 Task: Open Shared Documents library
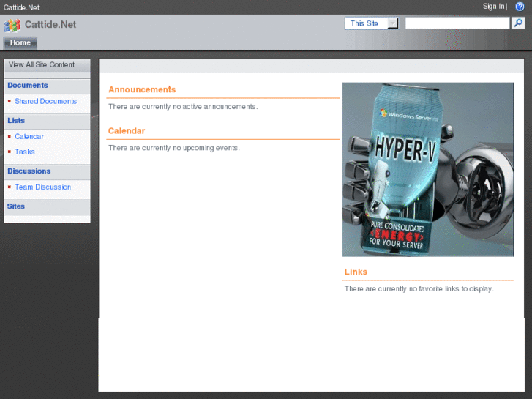tap(45, 102)
